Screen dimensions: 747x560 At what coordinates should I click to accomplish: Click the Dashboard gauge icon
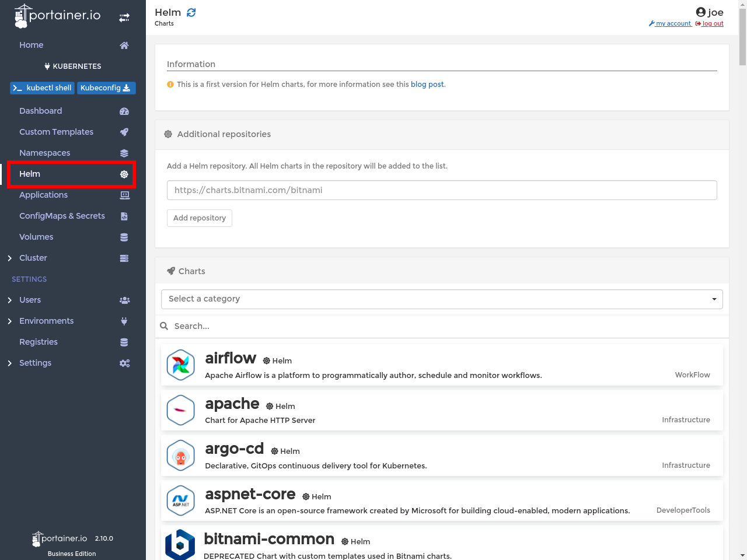pos(124,111)
